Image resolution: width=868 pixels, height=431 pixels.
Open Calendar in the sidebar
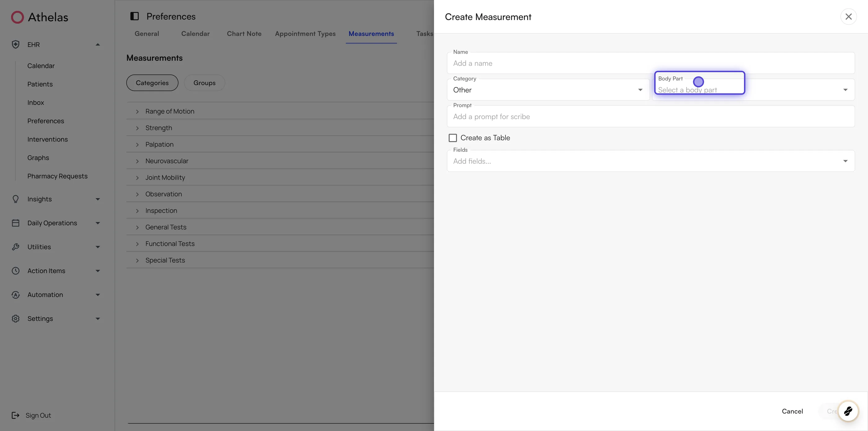tap(41, 66)
